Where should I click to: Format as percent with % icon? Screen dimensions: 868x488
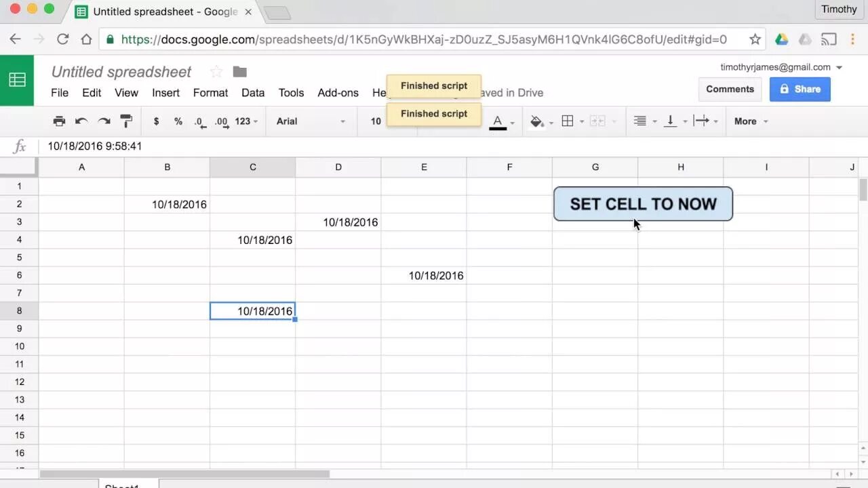click(178, 121)
